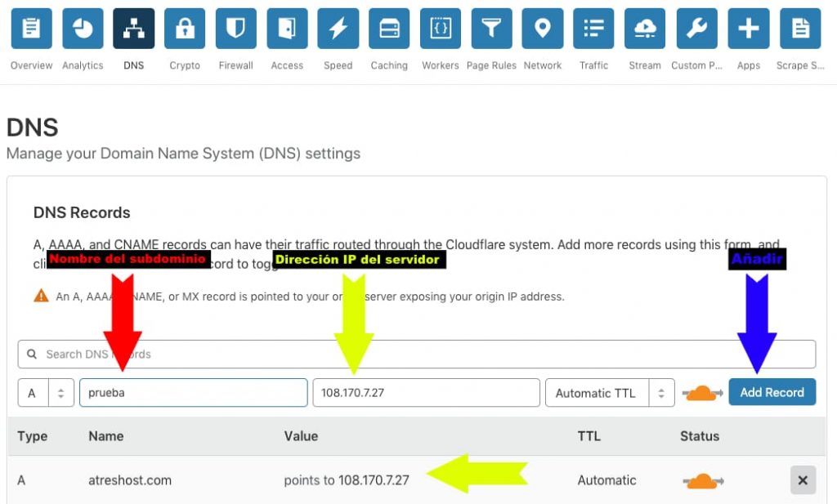Image resolution: width=837 pixels, height=504 pixels.
Task: Click the IP address field 108.170.7.27
Action: pos(426,393)
